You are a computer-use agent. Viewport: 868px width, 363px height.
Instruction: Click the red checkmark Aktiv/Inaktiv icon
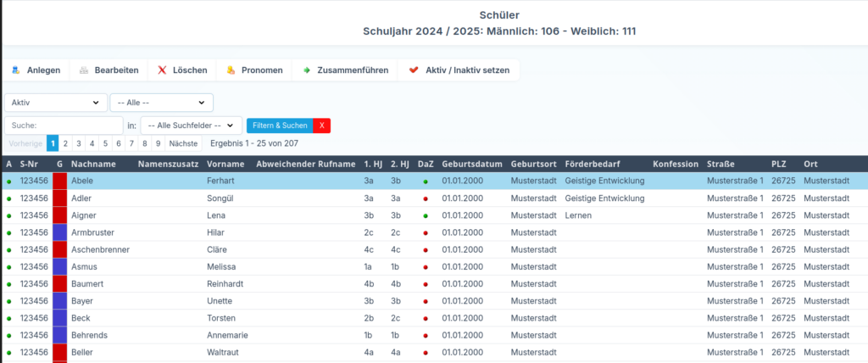414,70
